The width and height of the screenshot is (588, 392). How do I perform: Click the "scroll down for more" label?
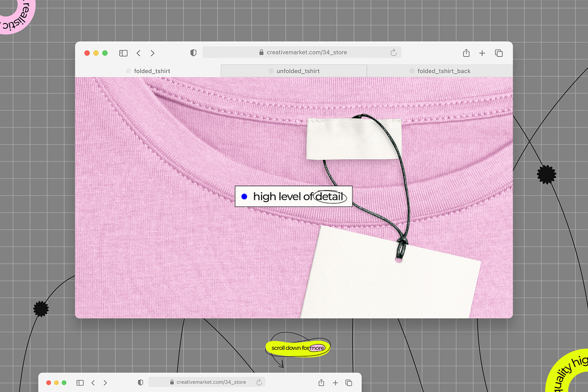298,348
